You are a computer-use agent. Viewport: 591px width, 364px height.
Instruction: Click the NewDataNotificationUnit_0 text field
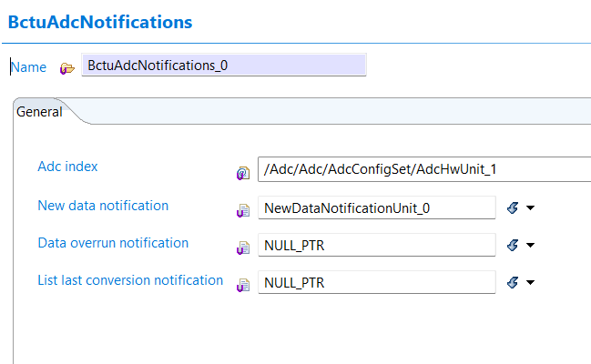(x=376, y=208)
